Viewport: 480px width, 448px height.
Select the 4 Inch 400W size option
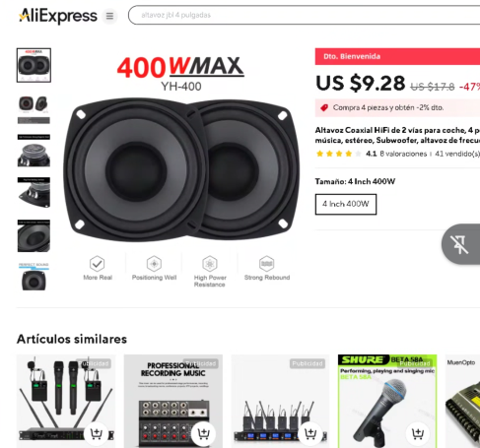[346, 204]
